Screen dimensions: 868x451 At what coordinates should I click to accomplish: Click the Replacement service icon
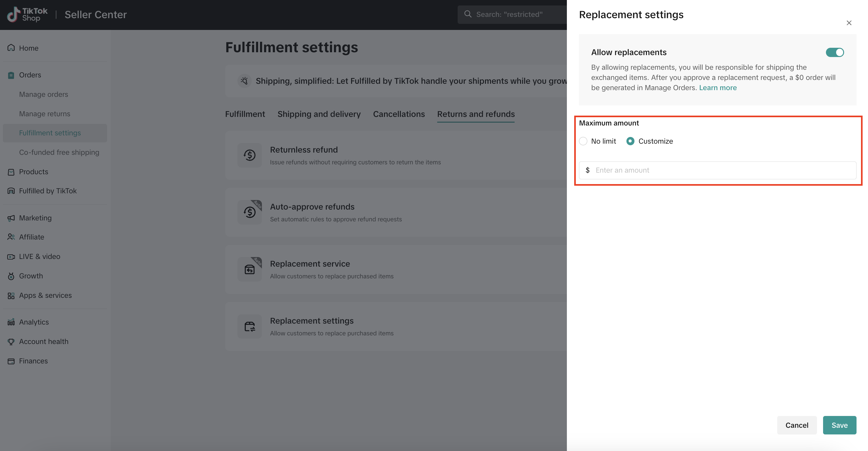(250, 269)
